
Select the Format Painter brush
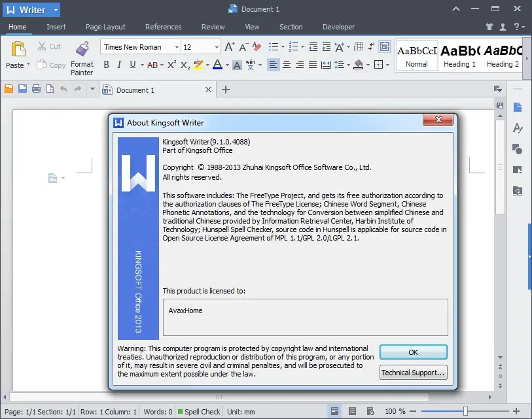click(82, 48)
